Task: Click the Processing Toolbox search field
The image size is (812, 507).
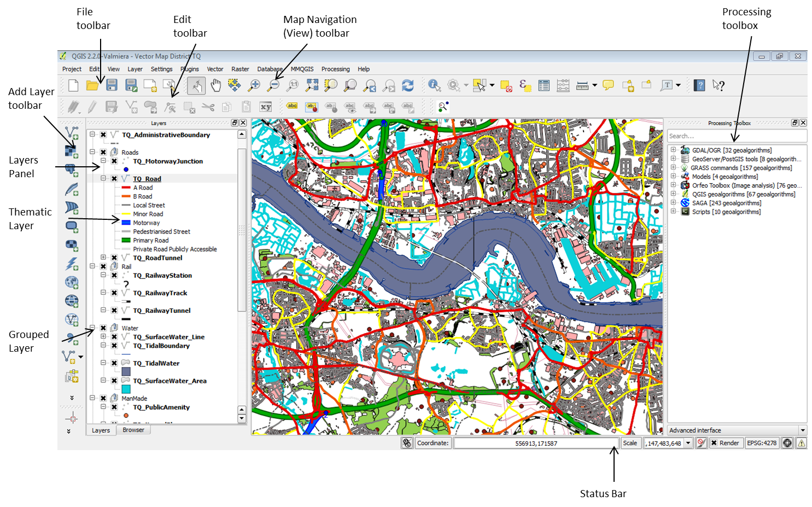Action: (x=737, y=136)
